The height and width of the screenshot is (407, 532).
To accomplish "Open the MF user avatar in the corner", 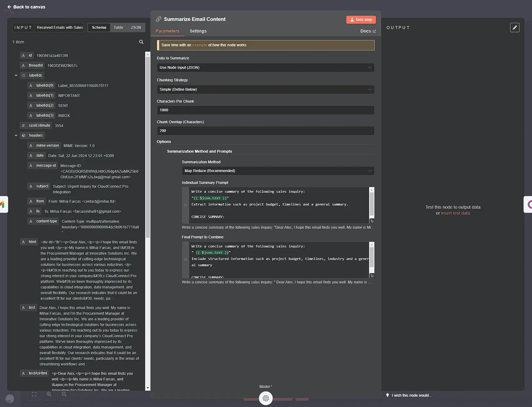I will coord(10,399).
